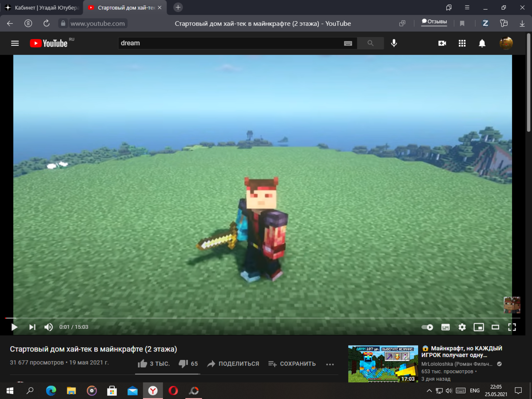Toggle subtitles in the player
Image resolution: width=532 pixels, height=399 pixels.
[x=446, y=327]
